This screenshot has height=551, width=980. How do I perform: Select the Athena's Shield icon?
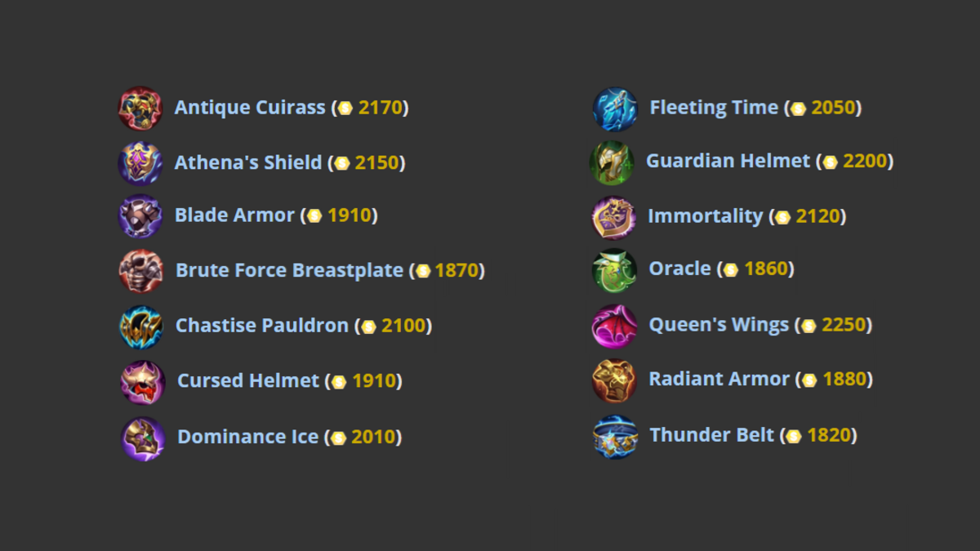coord(140,163)
